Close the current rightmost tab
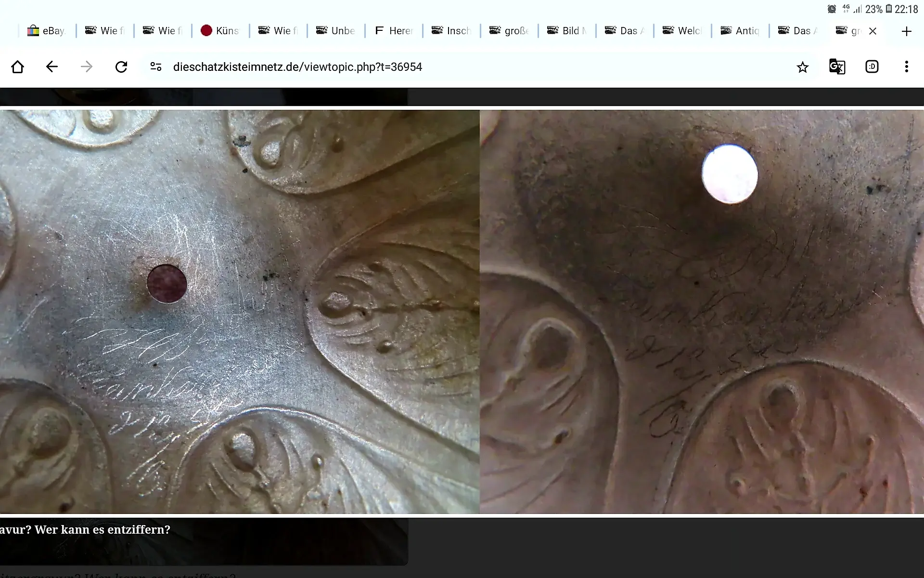Screen dimensions: 924x578 (873, 31)
